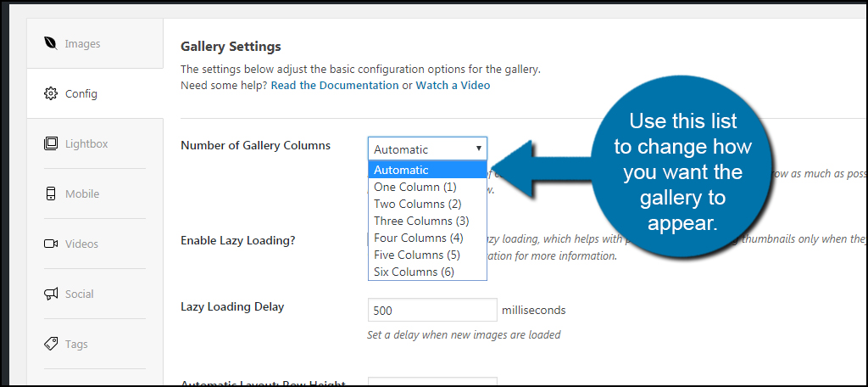Image resolution: width=868 pixels, height=387 pixels.
Task: Select One Column (1) option
Action: click(x=427, y=187)
